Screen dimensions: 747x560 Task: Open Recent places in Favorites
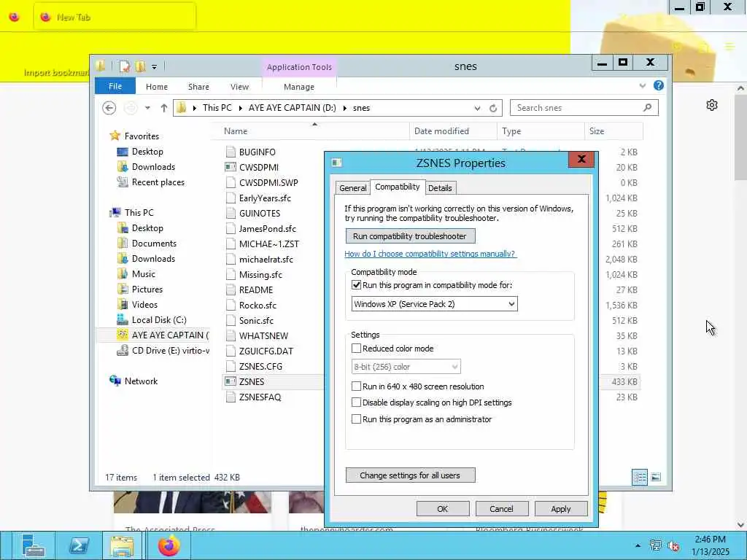pyautogui.click(x=158, y=182)
